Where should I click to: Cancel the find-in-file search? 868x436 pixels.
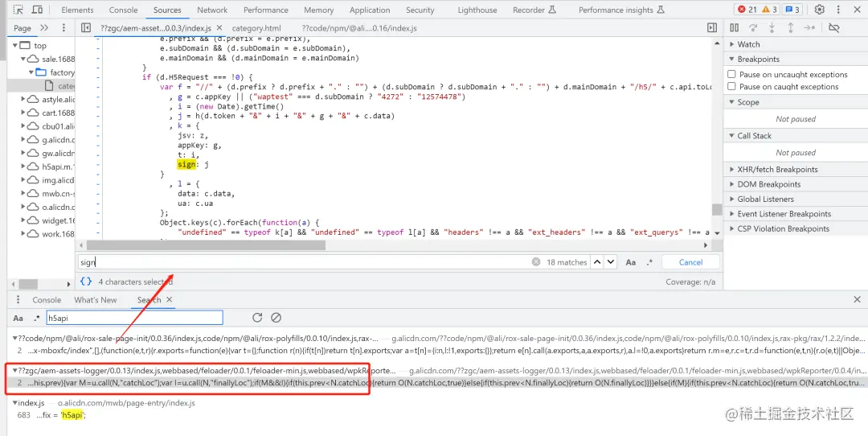(691, 262)
